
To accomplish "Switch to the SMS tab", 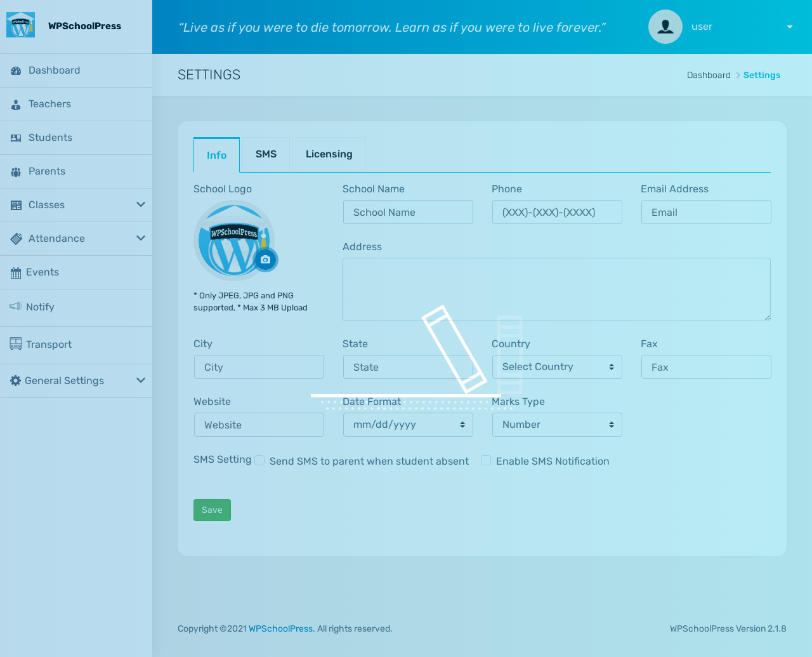I will [x=266, y=154].
